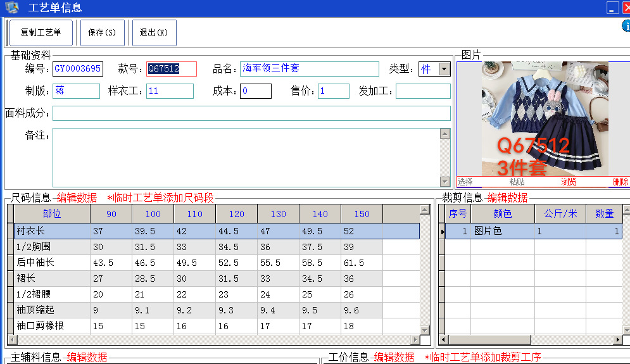Image resolution: width=630 pixels, height=364 pixels.
Task: Click the cutting table horizontal scrollbar thumb
Action: 490,340
